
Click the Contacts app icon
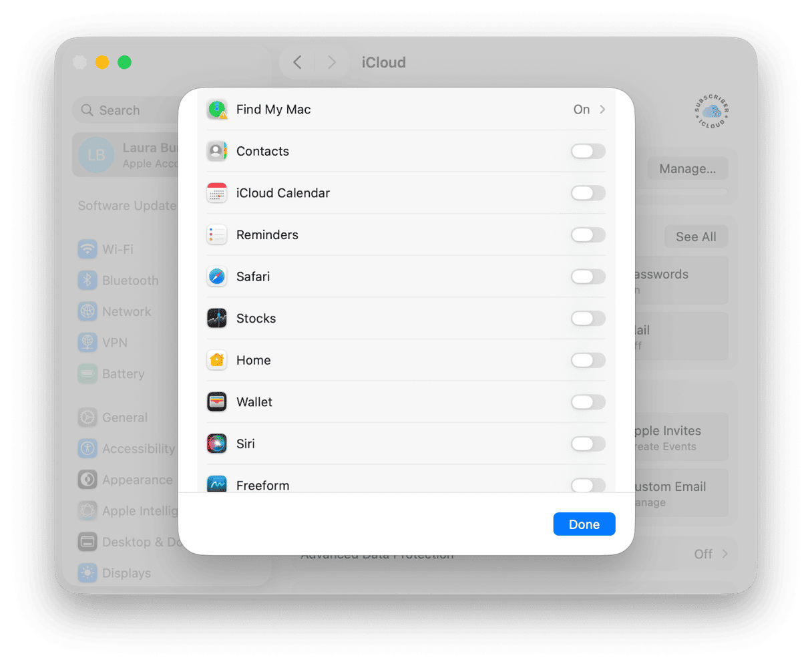(x=217, y=151)
